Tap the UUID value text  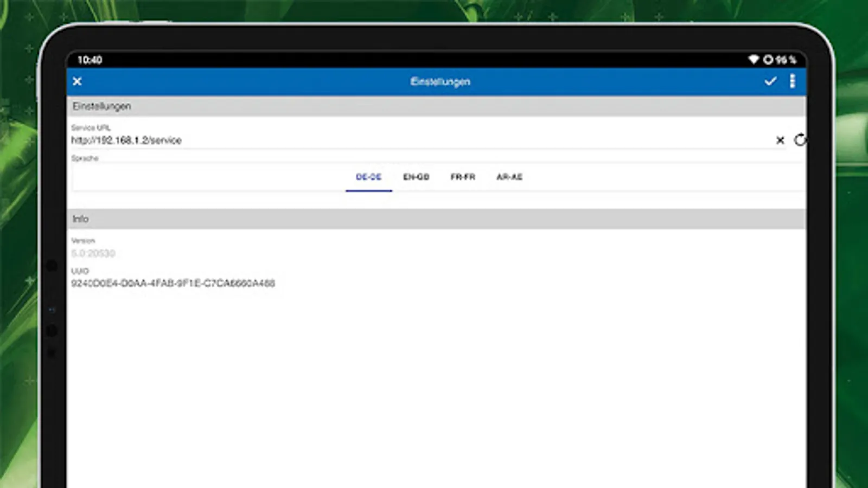coord(173,283)
